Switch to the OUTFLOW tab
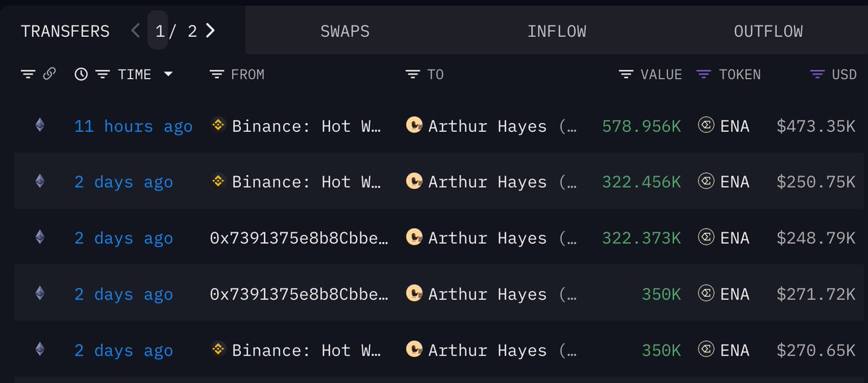 tap(768, 31)
